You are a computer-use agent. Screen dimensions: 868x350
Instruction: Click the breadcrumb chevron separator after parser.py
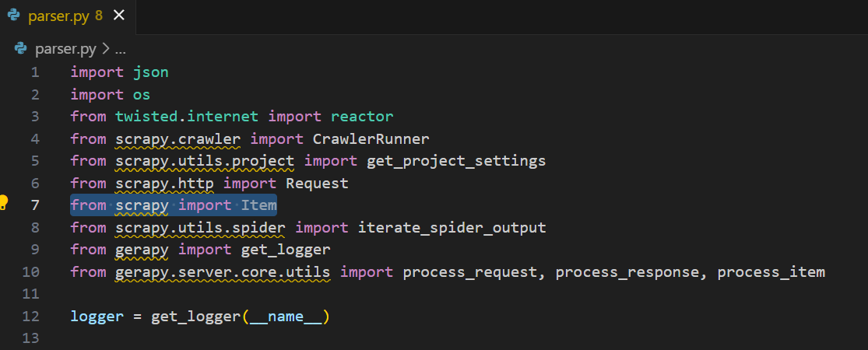click(105, 49)
